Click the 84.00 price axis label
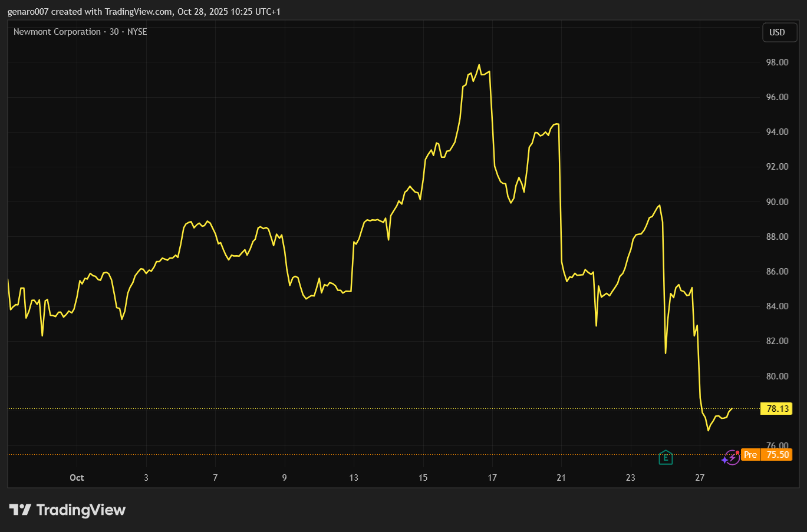Screen dimensions: 807x532 pos(777,306)
